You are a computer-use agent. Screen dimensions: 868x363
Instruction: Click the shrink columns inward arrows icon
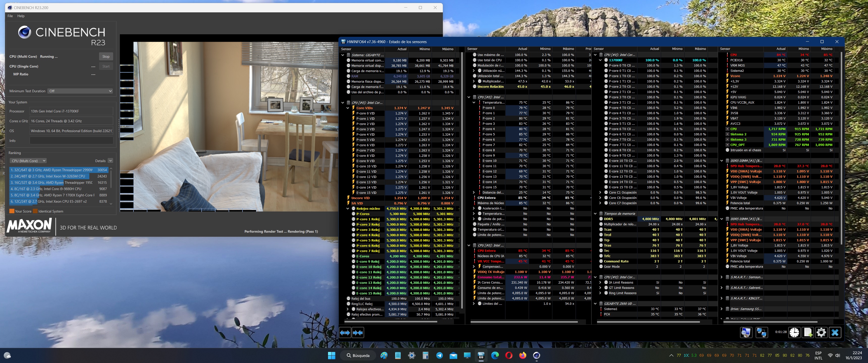click(358, 333)
